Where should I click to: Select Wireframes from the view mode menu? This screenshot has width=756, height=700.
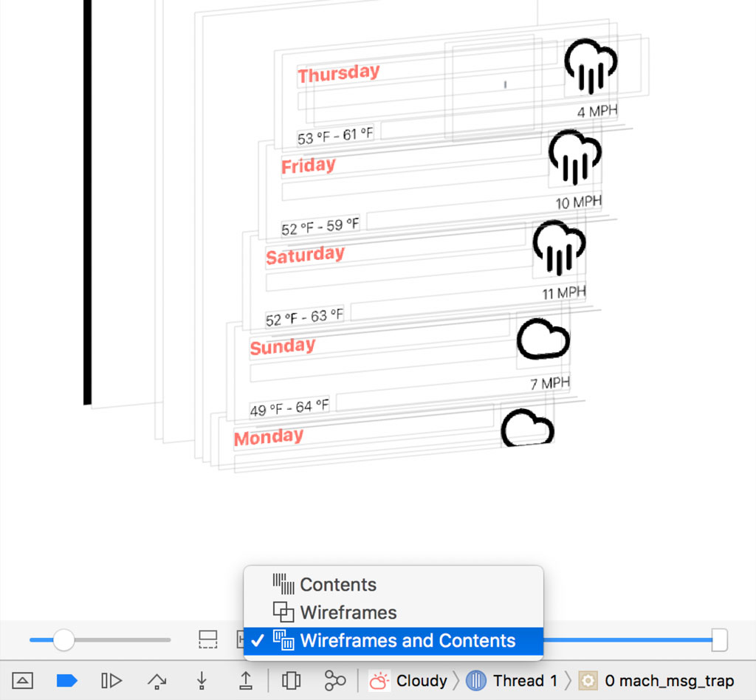(x=349, y=611)
